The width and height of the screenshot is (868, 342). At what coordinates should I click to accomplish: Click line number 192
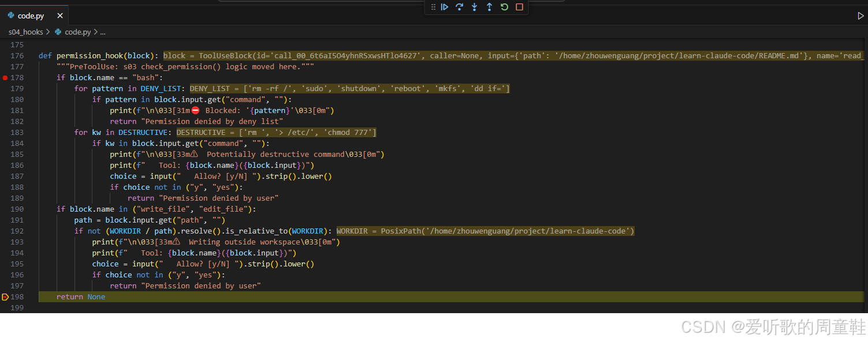tap(17, 231)
